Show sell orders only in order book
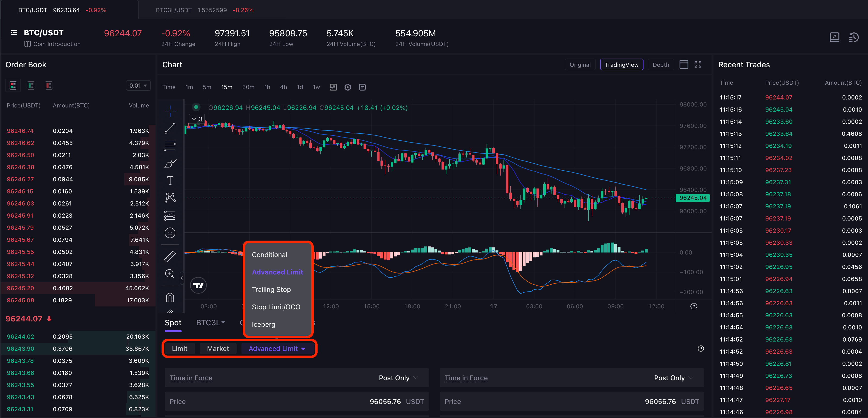 (x=49, y=85)
